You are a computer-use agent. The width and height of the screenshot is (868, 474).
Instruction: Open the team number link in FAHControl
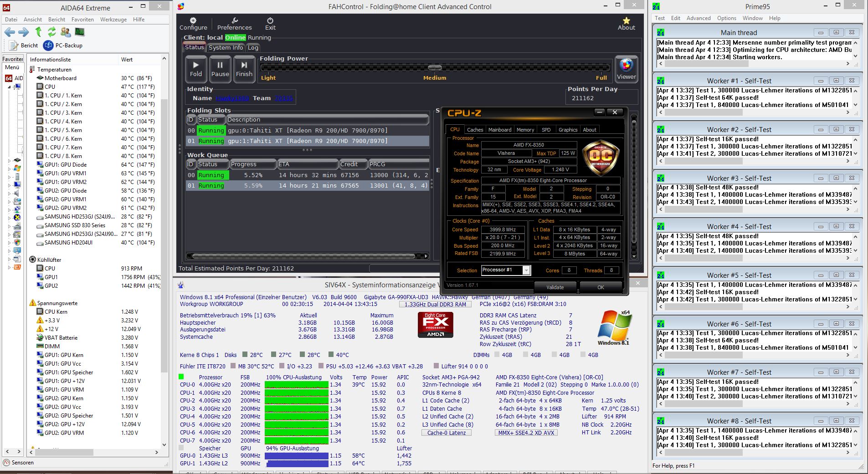pos(283,98)
